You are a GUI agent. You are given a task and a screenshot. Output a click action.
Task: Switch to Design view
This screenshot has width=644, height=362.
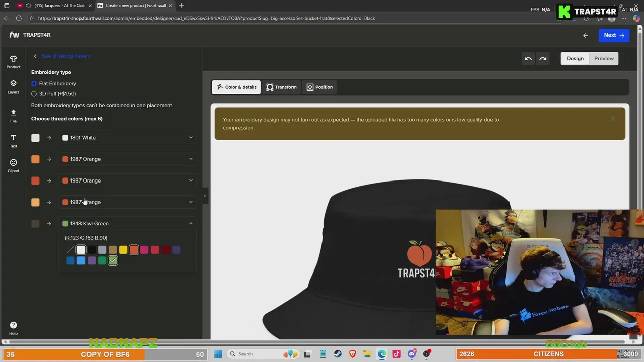575,59
